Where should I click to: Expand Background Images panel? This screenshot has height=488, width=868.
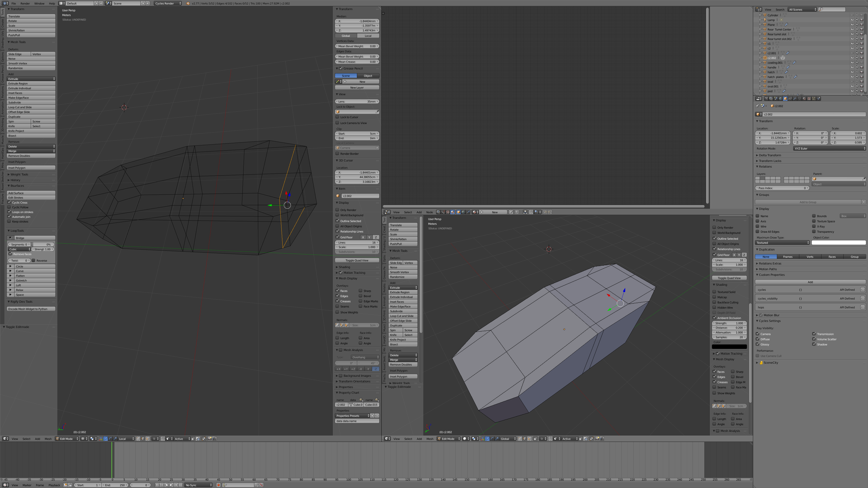(x=357, y=375)
